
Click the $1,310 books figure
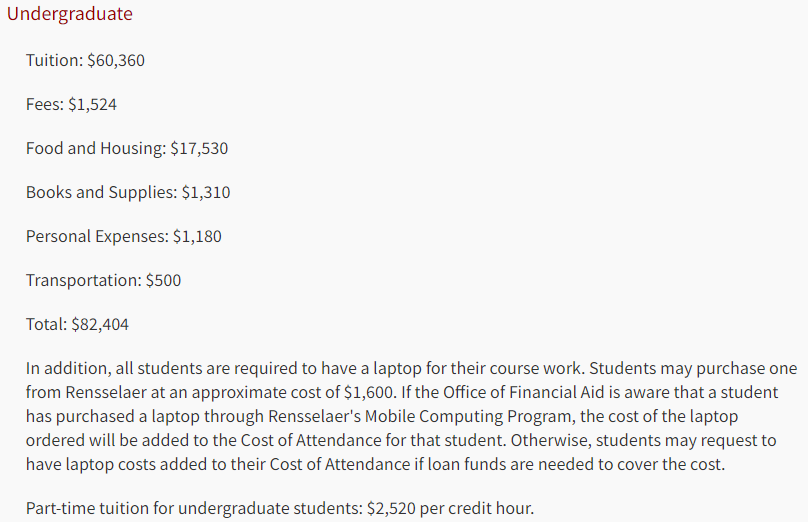tap(206, 192)
